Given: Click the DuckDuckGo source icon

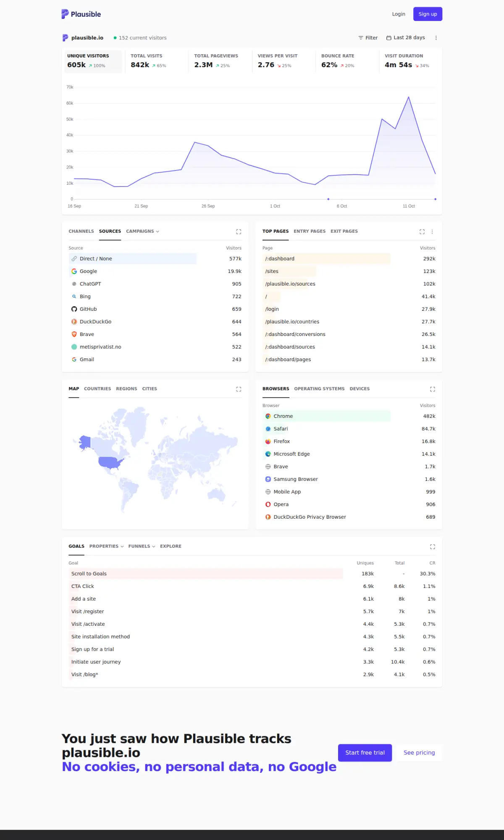Looking at the screenshot, I should pos(74,322).
